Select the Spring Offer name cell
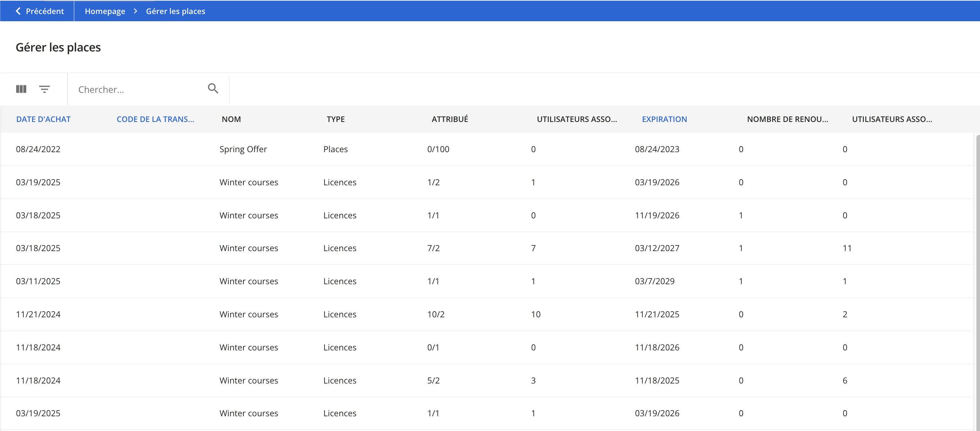The width and height of the screenshot is (980, 431). [x=243, y=149]
